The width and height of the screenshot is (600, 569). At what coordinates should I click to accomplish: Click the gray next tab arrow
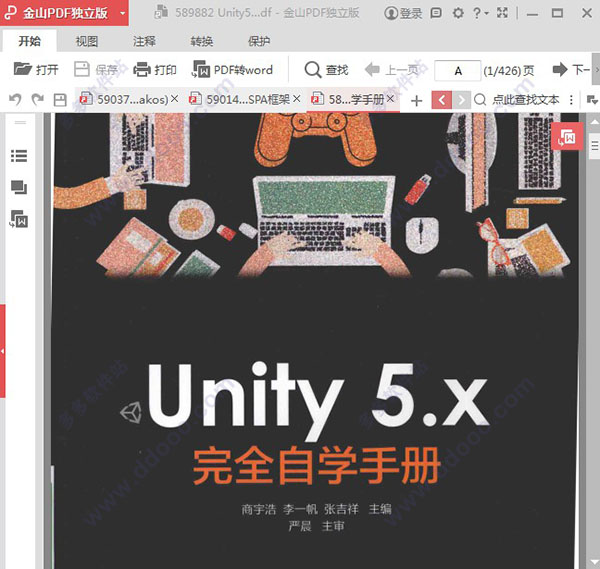click(461, 100)
